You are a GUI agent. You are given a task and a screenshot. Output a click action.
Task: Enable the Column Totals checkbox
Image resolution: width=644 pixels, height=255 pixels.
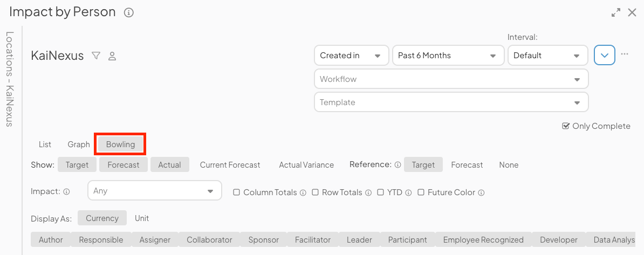(236, 192)
